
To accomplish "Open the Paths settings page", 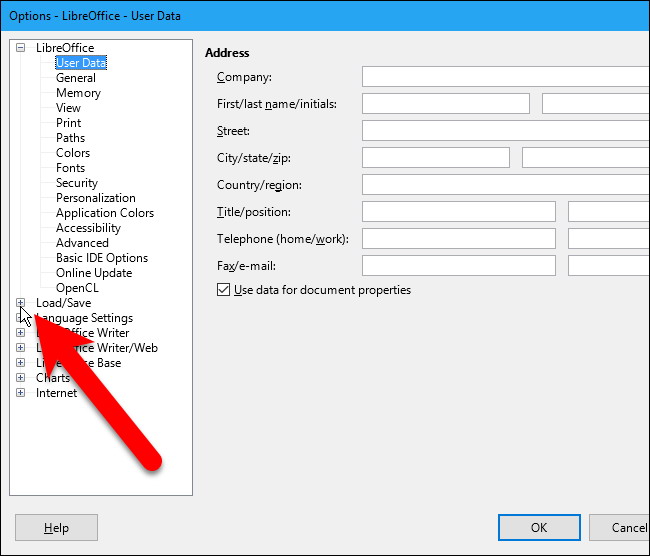I will 70,138.
